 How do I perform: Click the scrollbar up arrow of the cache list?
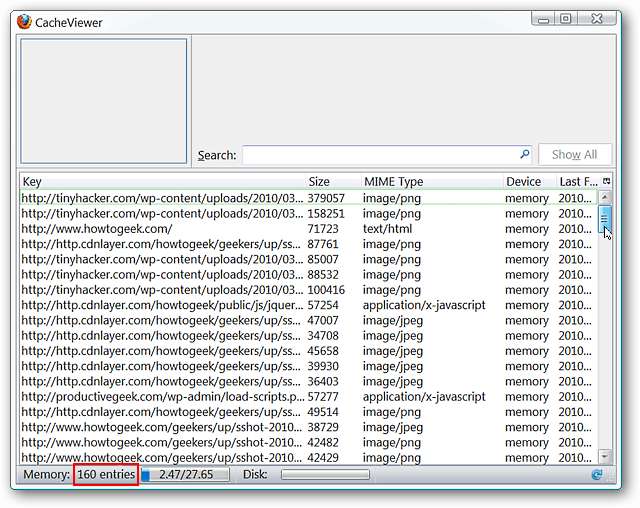pos(604,197)
